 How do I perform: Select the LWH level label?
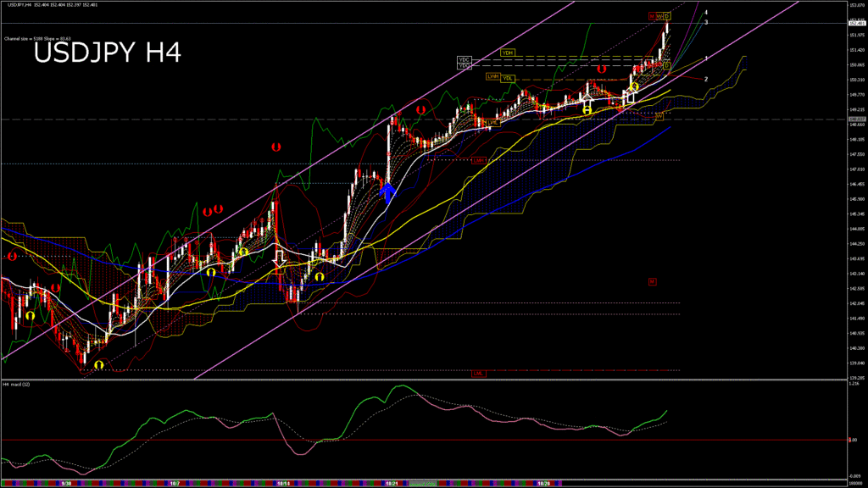click(492, 76)
